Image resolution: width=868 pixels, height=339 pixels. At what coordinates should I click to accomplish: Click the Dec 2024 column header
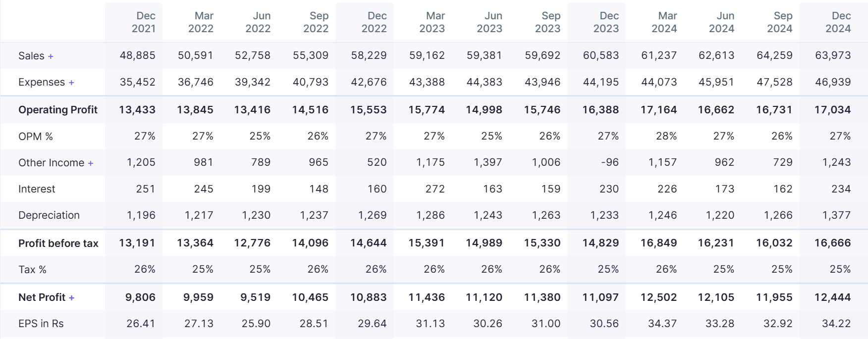pyautogui.click(x=838, y=22)
